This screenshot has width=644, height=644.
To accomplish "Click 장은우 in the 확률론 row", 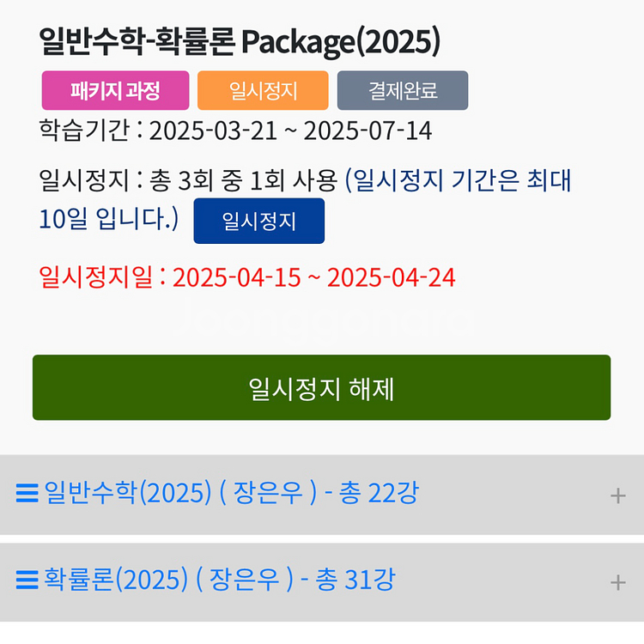I will [x=246, y=581].
